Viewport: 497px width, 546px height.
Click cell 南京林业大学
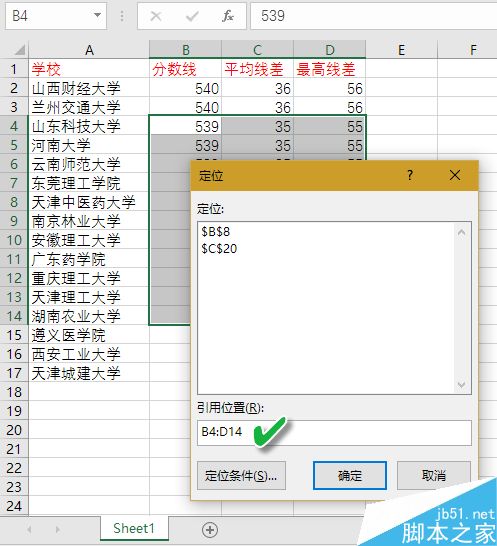[89, 221]
